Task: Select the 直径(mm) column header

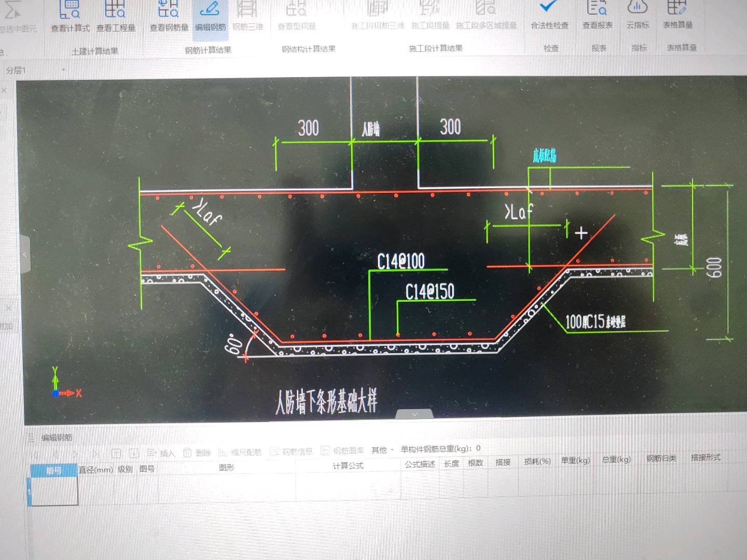Action: pos(95,470)
